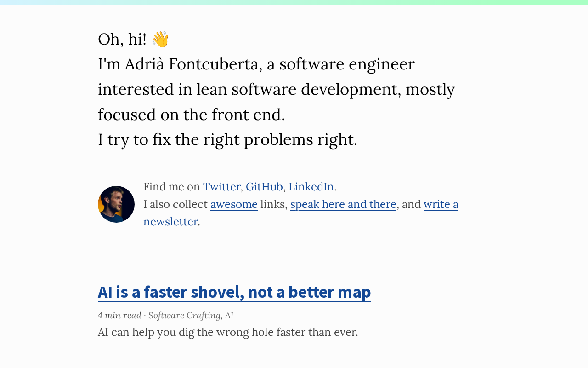
Task: Click the "Oh, hi!" greeting text
Action: pyautogui.click(x=122, y=40)
